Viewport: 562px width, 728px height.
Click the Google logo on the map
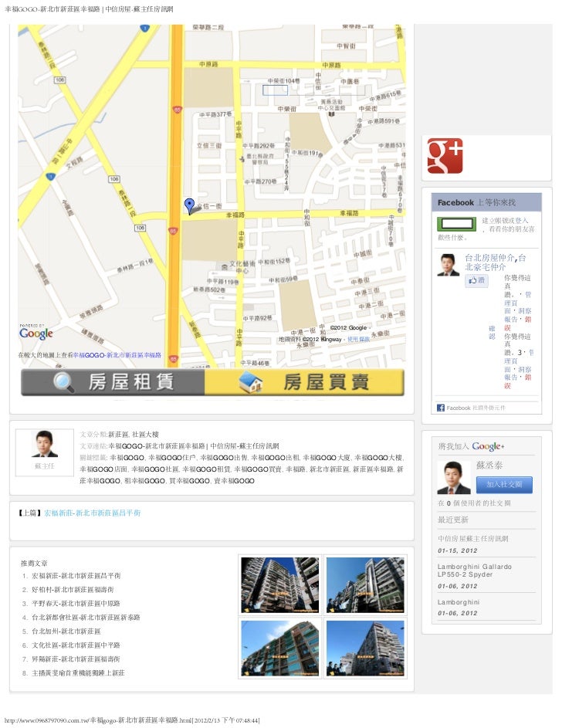(x=36, y=334)
